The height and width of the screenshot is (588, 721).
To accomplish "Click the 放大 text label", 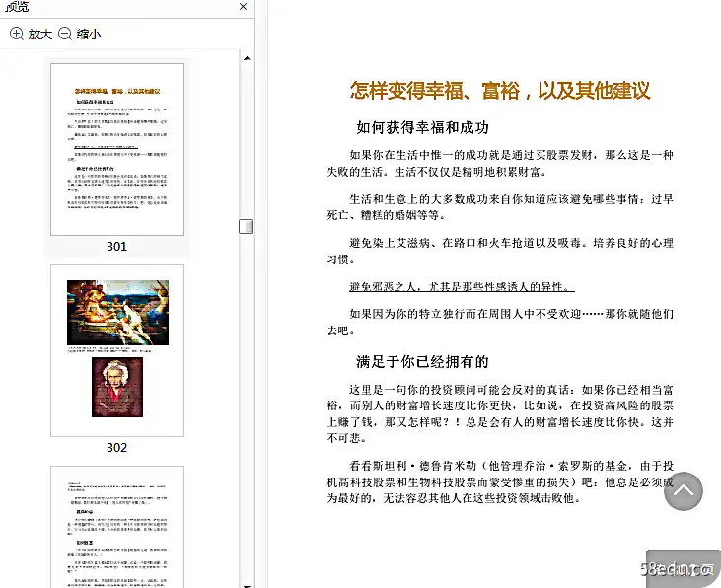I will pyautogui.click(x=40, y=35).
